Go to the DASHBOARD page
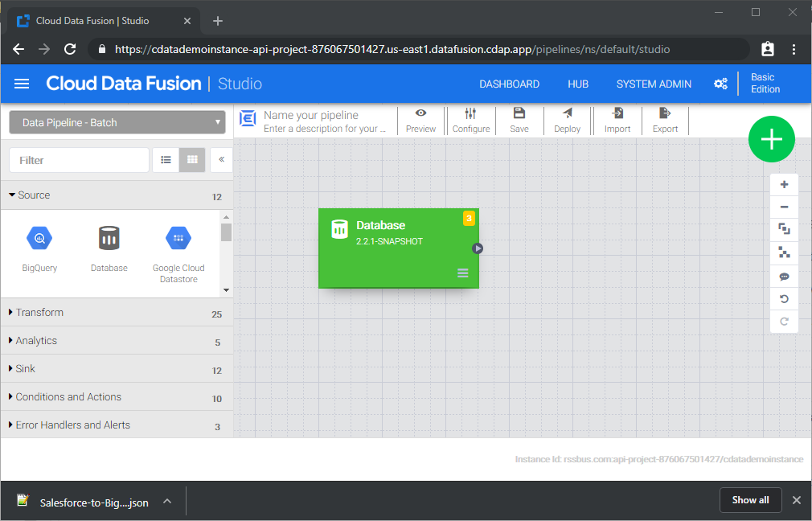This screenshot has width=812, height=521. click(x=509, y=84)
